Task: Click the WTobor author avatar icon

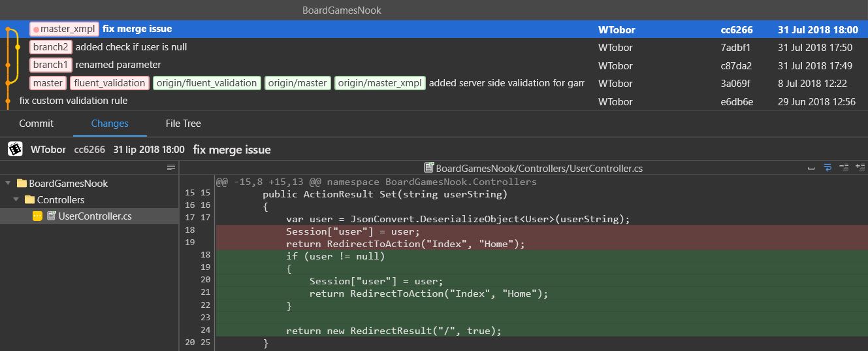Action: (15, 149)
